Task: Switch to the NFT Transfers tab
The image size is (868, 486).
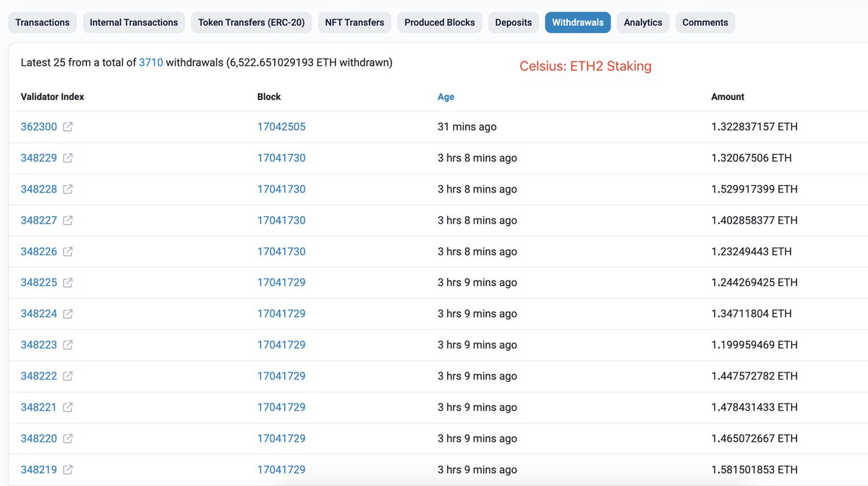Action: pyautogui.click(x=354, y=22)
